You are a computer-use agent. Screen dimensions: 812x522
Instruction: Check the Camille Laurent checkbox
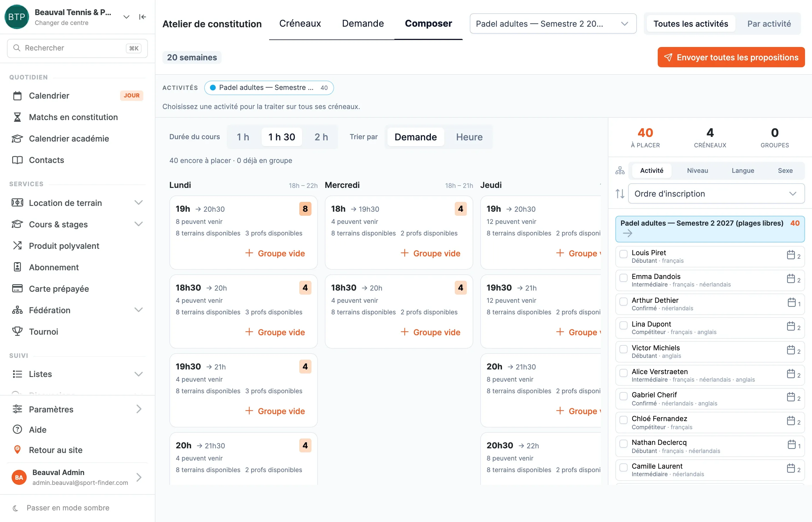623,467
